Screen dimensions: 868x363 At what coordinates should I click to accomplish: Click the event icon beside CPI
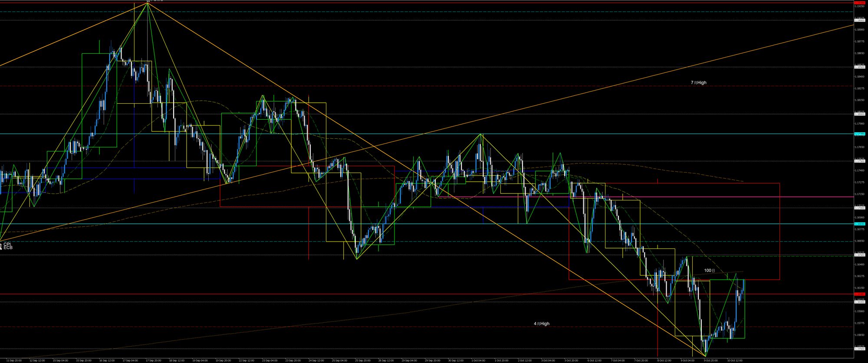[x=1, y=245]
